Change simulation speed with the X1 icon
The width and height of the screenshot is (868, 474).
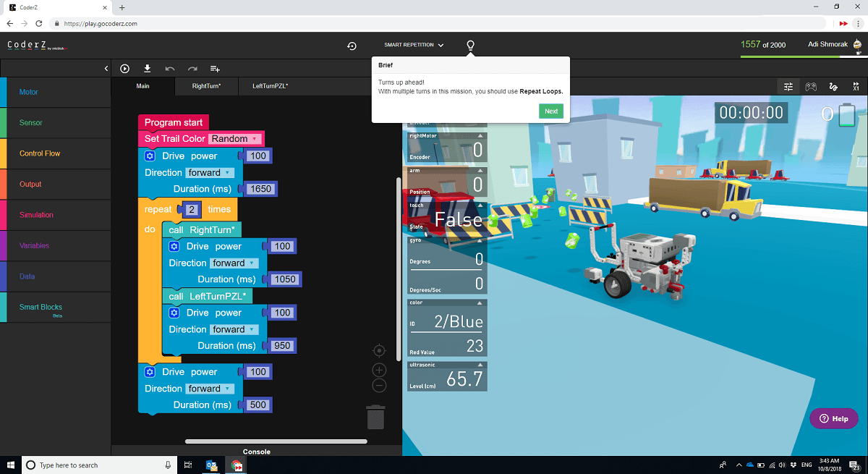tap(854, 86)
